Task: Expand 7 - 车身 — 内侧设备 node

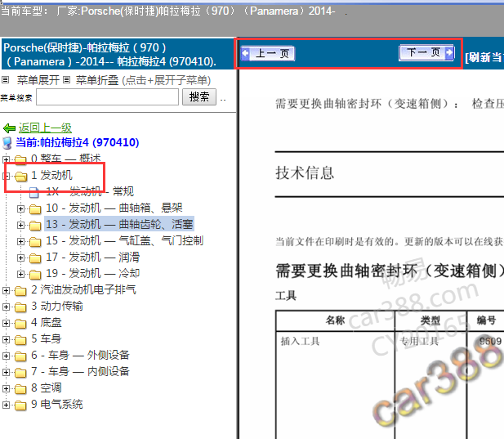Action: click(6, 373)
